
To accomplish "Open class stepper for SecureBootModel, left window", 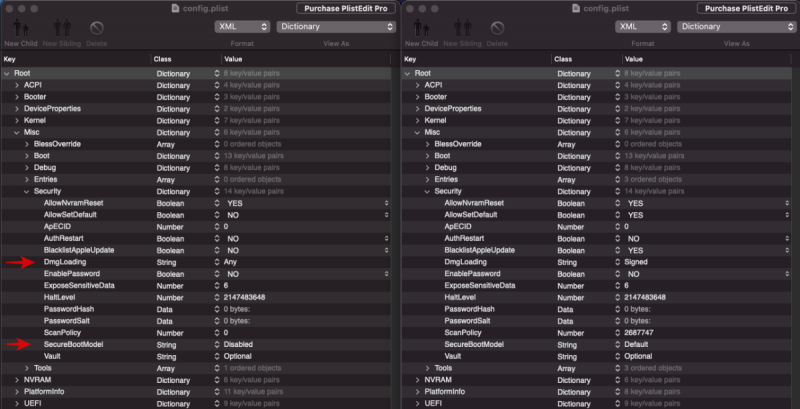I will [217, 345].
